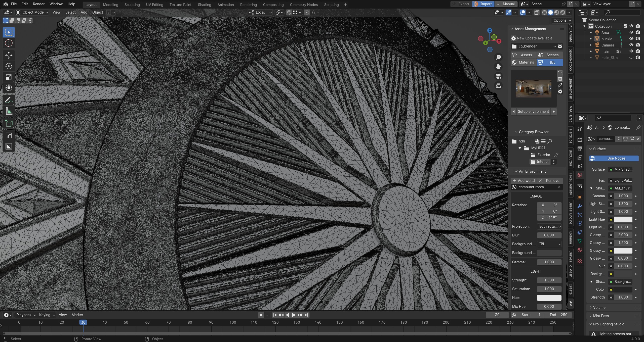This screenshot has height=342, width=644.
Task: Disable Collection render camera icon
Action: [638, 26]
